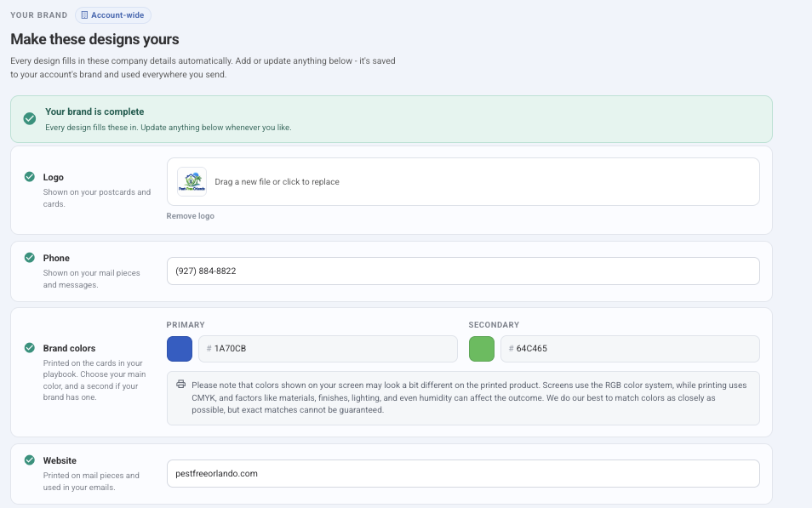
Task: Click the Pest Free Orlando logo thumbnail
Action: click(192, 182)
